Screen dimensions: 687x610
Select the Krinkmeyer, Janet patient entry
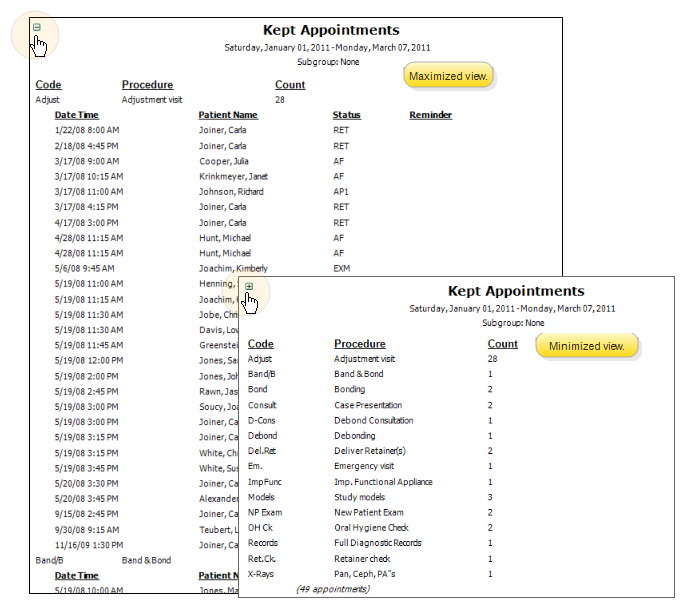tap(233, 177)
